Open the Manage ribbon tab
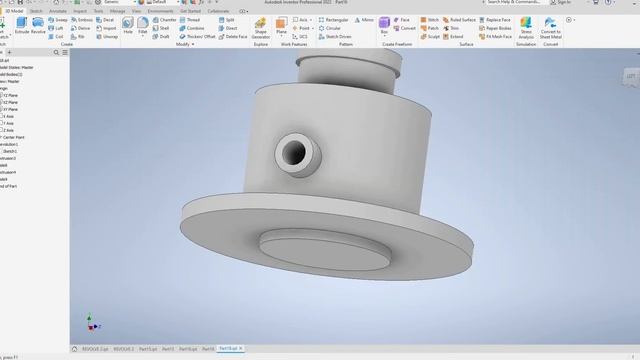The image size is (640, 360). pyautogui.click(x=117, y=11)
